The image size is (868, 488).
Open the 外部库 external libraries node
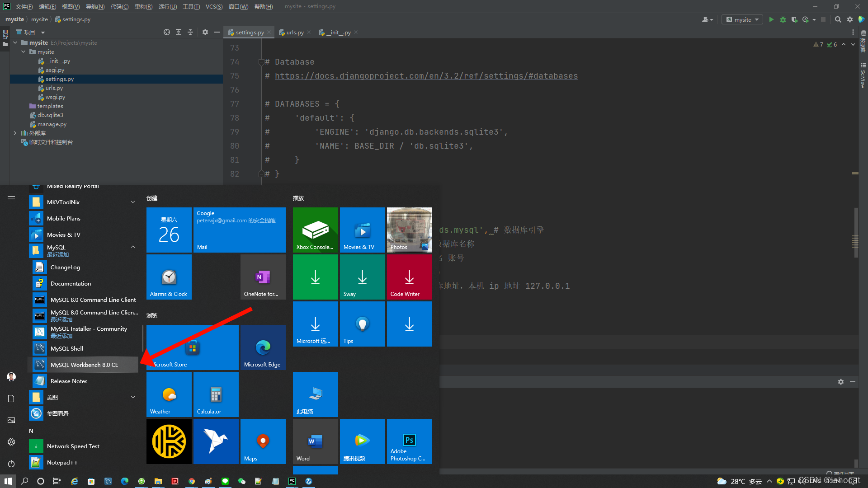click(14, 133)
